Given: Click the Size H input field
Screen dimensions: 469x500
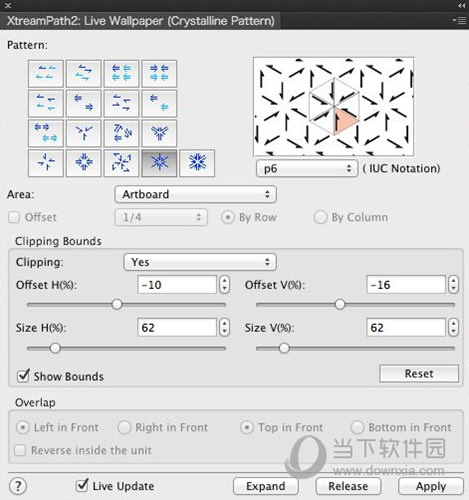Looking at the screenshot, I should tap(177, 327).
